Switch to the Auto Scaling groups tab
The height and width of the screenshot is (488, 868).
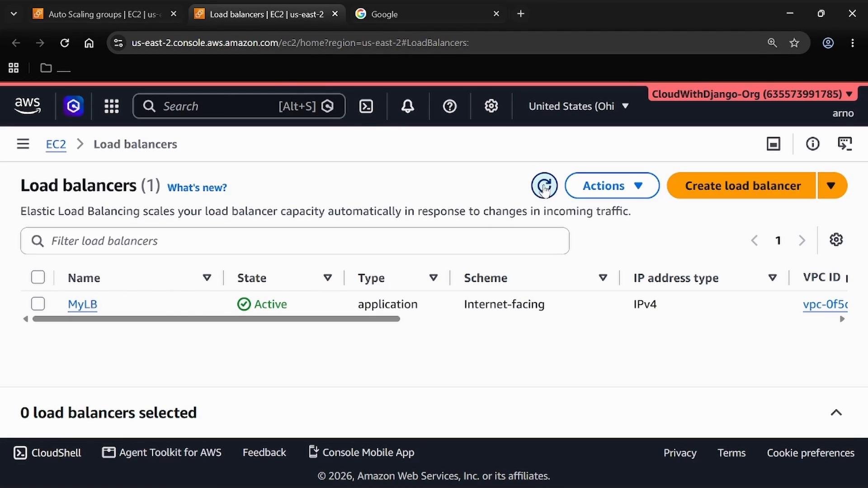pos(104,14)
